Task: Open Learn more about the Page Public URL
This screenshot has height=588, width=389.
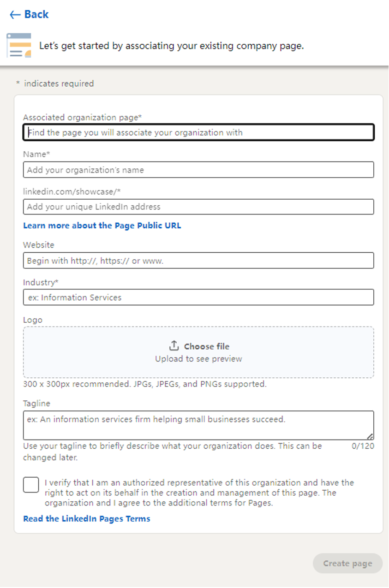Action: pyautogui.click(x=102, y=226)
